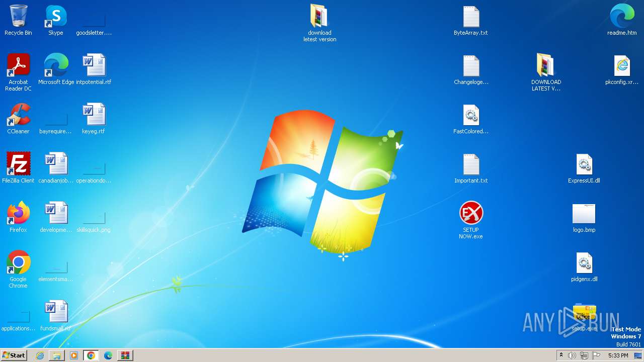Screen dimensions: 644x362
Task: Show hidden tray icons
Action: (x=561, y=355)
